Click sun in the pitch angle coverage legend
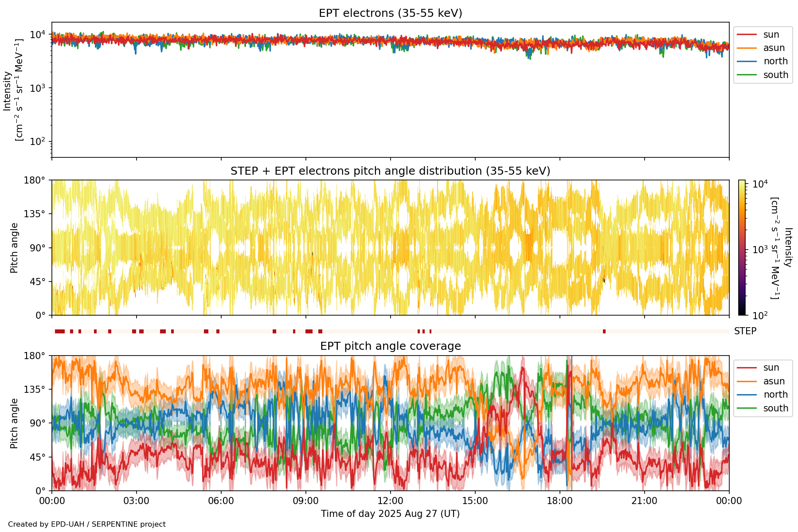The width and height of the screenshot is (798, 532). point(771,368)
